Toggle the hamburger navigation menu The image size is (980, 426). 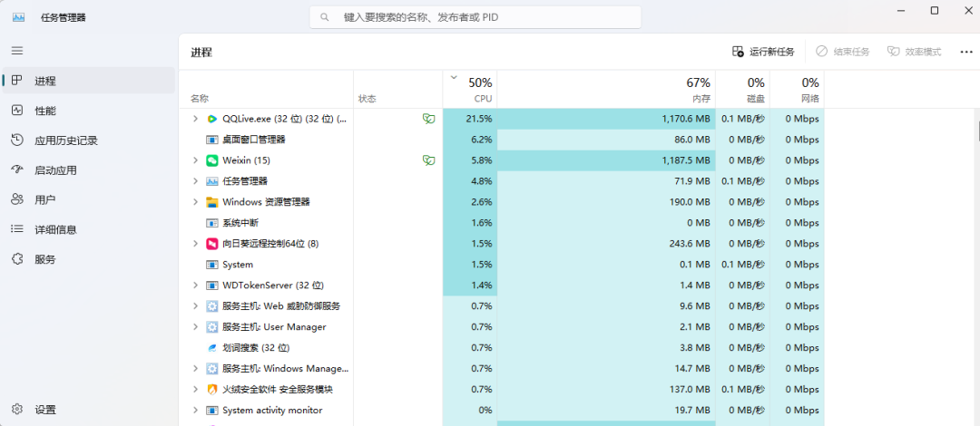[x=17, y=51]
